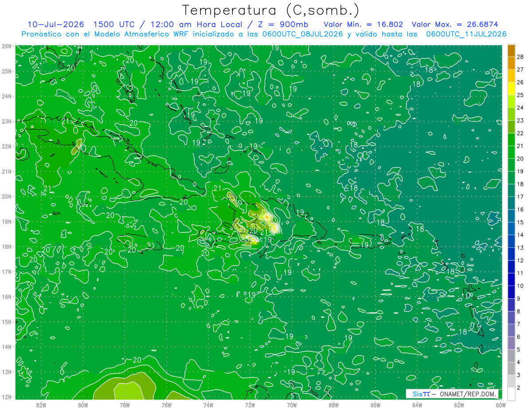Click the 15N latitude axis label

tap(7, 322)
